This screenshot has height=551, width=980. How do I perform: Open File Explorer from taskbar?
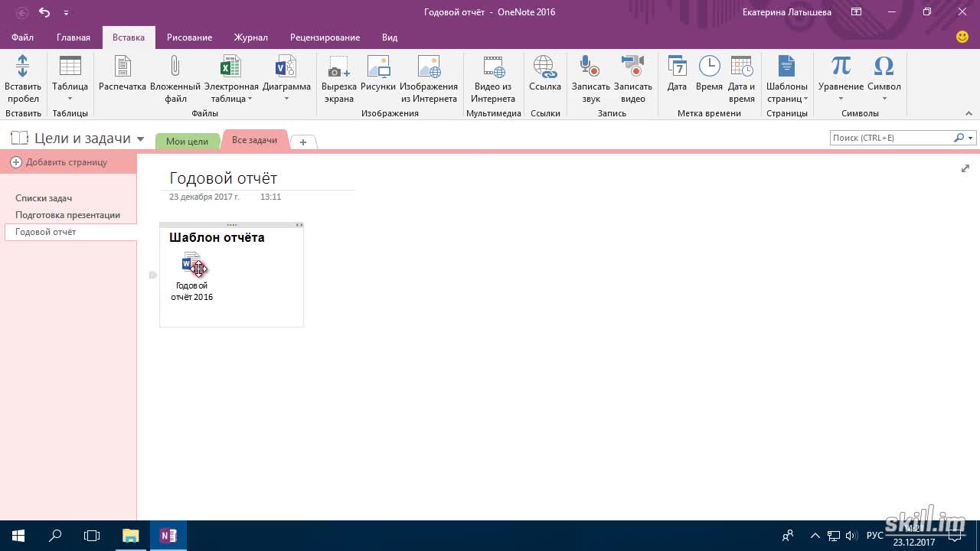131,536
